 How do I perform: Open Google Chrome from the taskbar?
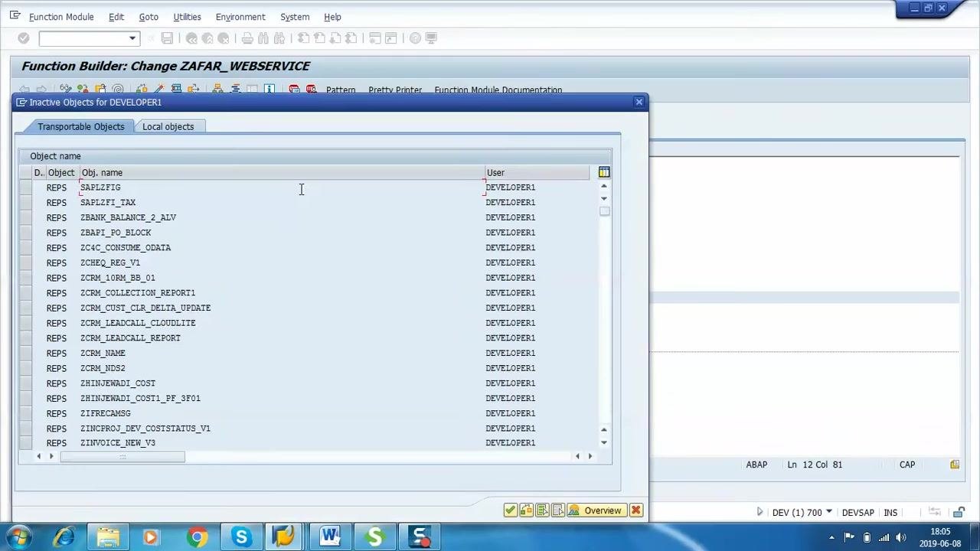coord(197,537)
